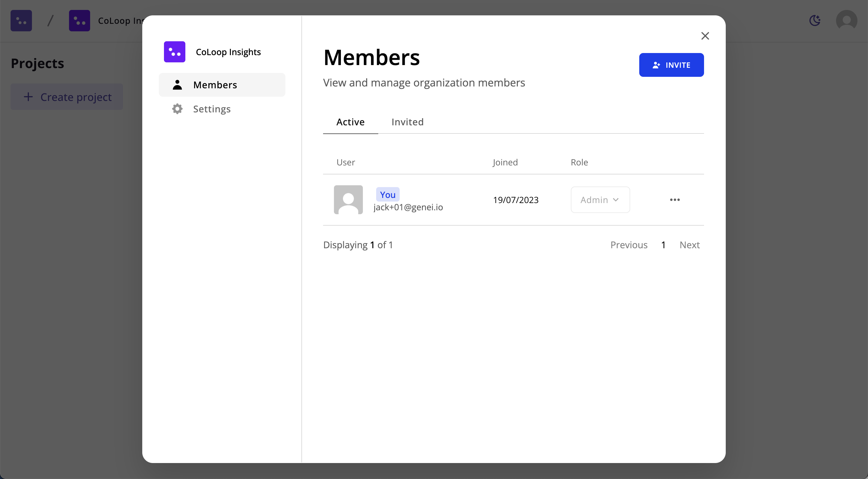Click the organization logo in header breadcrumb
This screenshot has width=868, height=479.
tap(80, 20)
